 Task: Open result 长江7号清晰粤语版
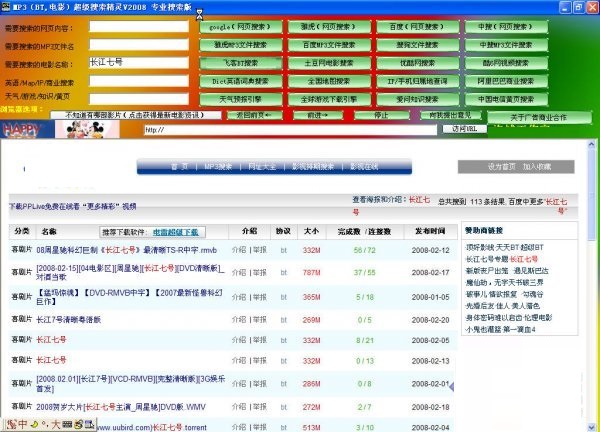[68, 320]
